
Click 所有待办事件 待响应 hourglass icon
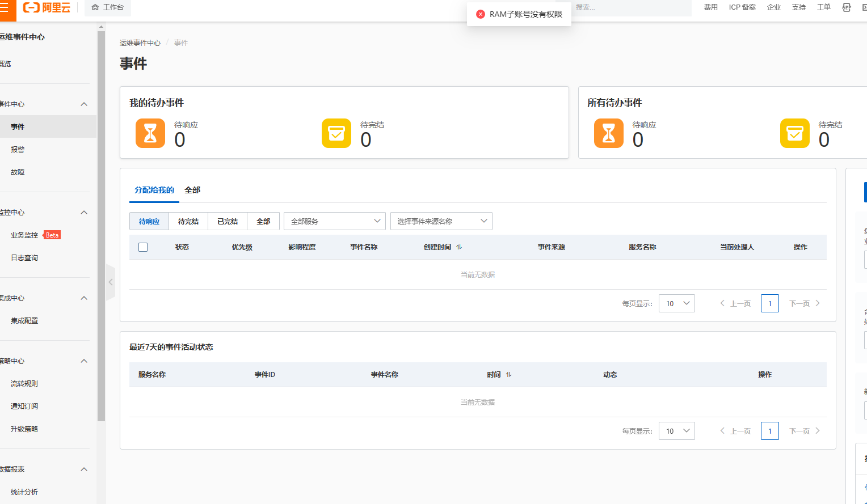(x=609, y=133)
